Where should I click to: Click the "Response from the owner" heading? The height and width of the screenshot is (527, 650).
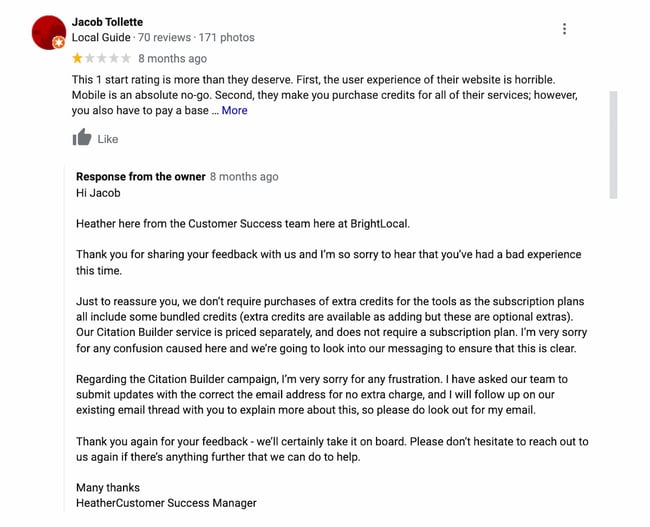[140, 177]
